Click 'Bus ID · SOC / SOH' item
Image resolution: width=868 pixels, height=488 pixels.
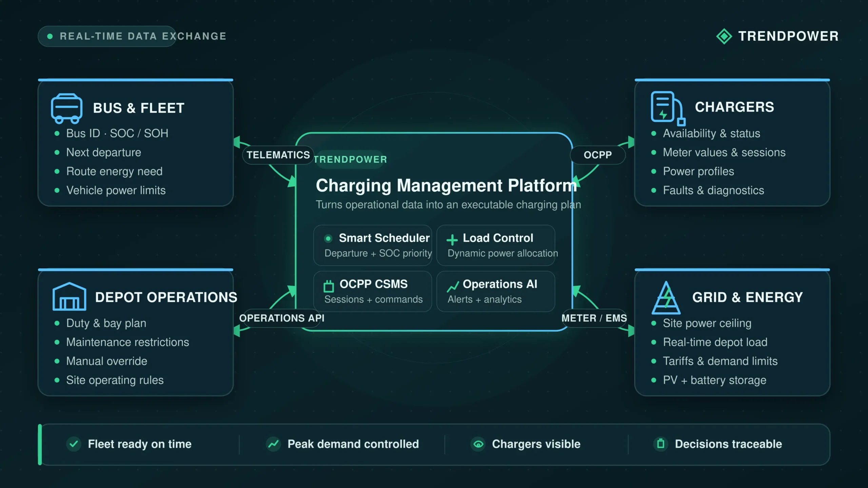coord(117,133)
